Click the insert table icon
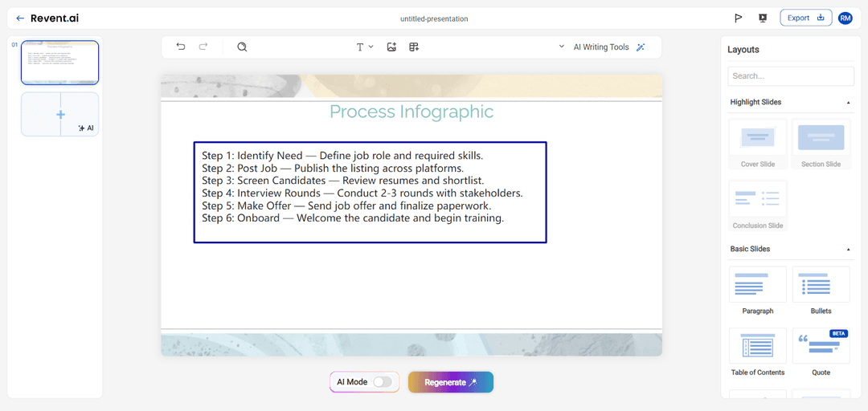Viewport: 868px width, 411px height. coord(414,47)
